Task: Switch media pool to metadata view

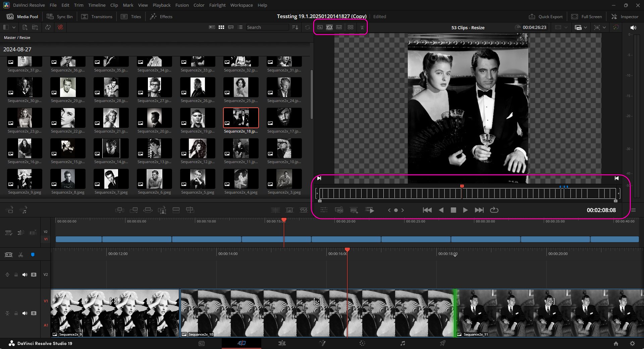Action: (212, 27)
